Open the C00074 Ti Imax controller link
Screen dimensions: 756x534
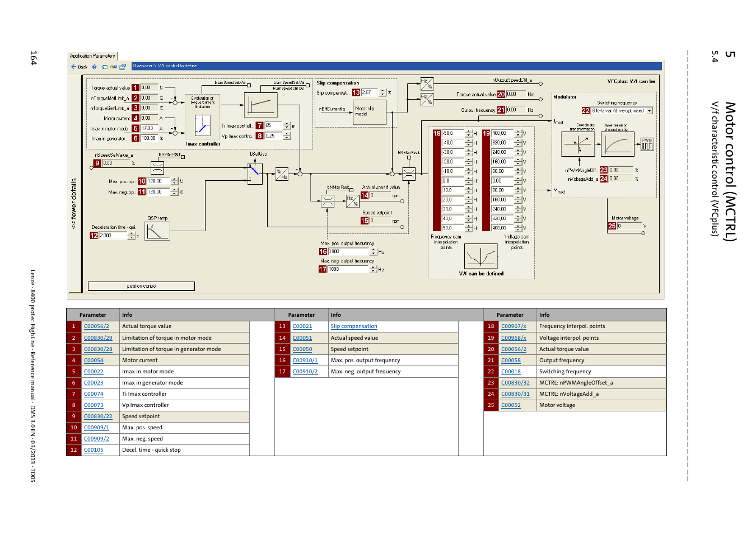94,394
